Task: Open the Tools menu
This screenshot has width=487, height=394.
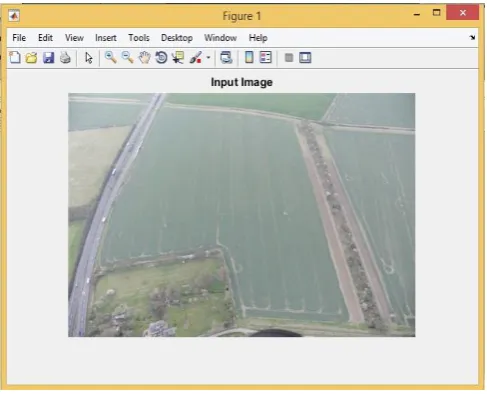Action: point(139,38)
